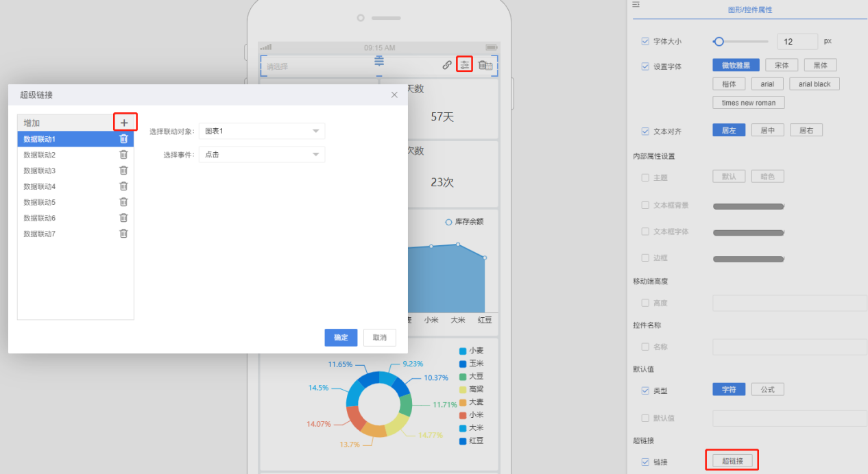Open the 超链接 button settings
The height and width of the screenshot is (474, 868).
point(732,461)
